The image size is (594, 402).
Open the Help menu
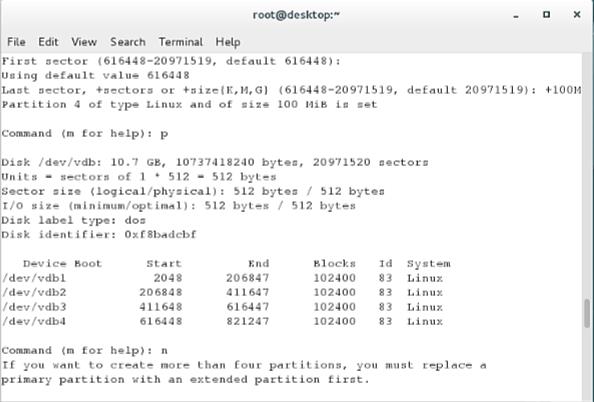[x=228, y=42]
